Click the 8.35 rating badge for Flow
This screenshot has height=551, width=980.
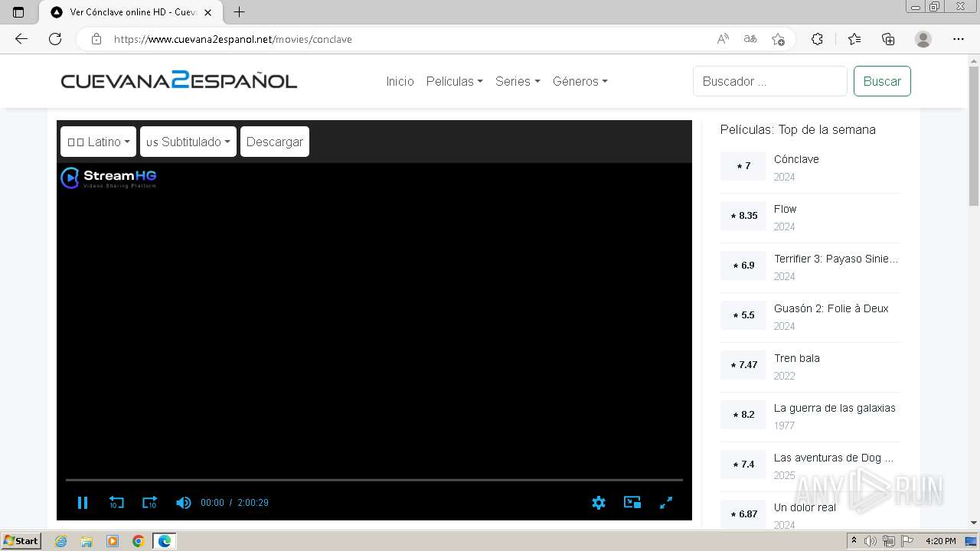743,216
